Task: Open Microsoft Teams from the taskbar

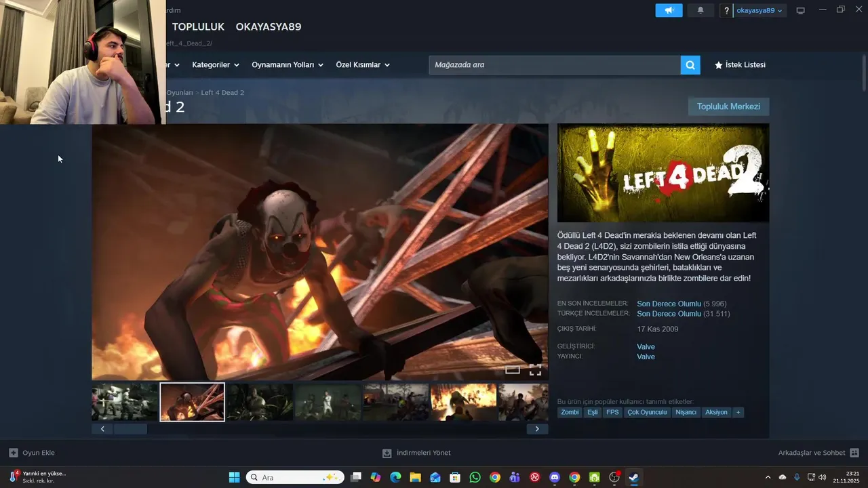Action: click(515, 477)
